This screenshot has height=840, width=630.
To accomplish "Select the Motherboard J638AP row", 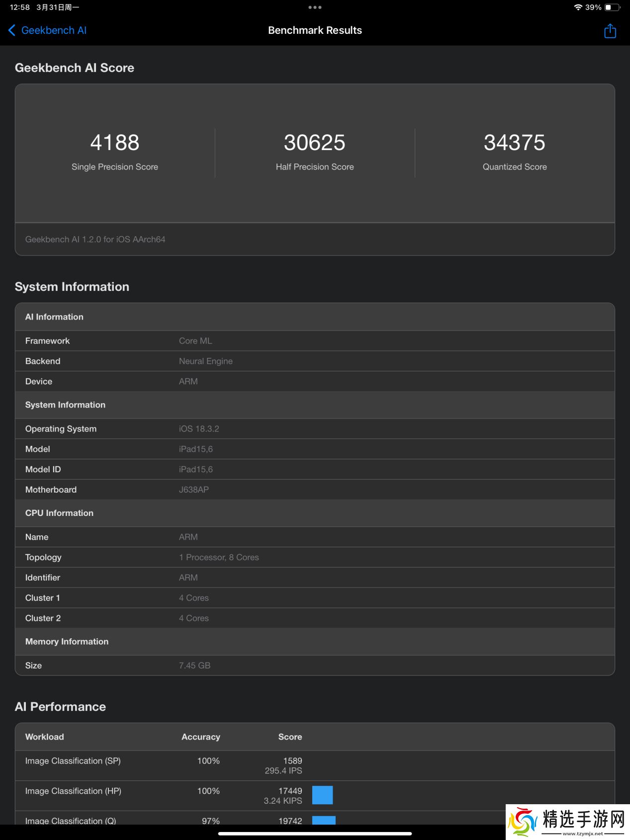I will (x=315, y=490).
